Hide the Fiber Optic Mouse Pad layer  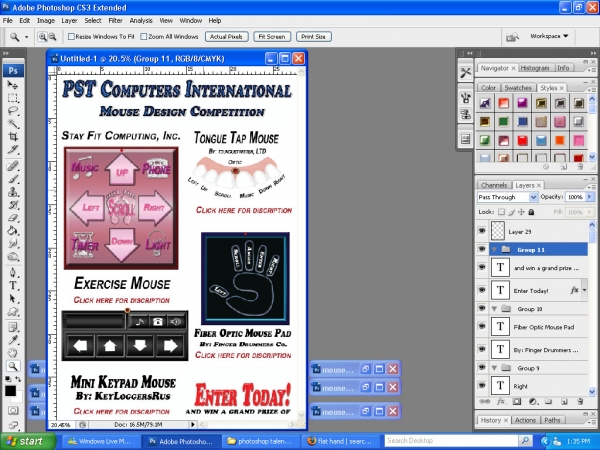[482, 326]
